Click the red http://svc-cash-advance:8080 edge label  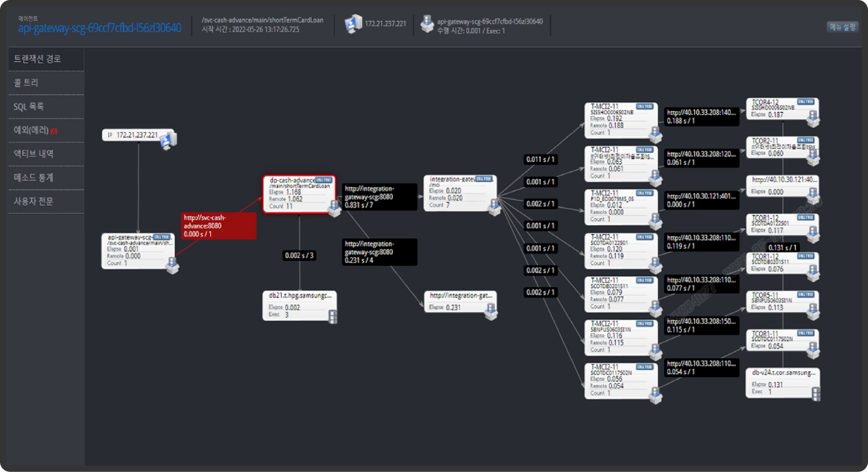pos(218,226)
